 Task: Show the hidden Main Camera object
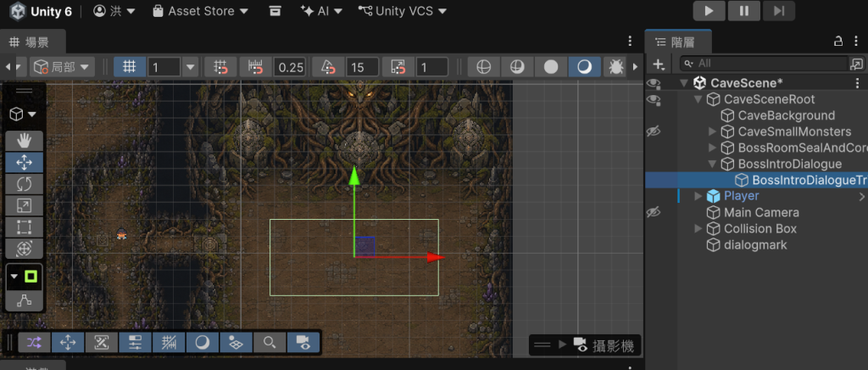click(654, 212)
